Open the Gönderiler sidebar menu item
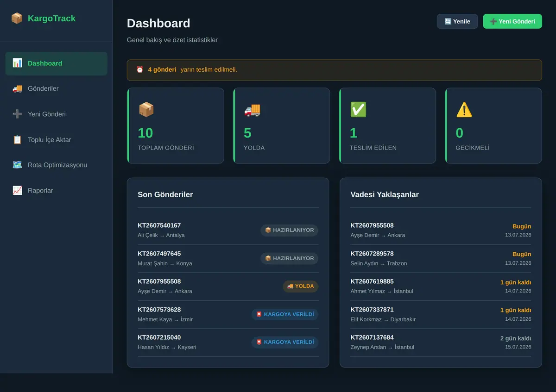This screenshot has width=556, height=392. click(x=57, y=89)
